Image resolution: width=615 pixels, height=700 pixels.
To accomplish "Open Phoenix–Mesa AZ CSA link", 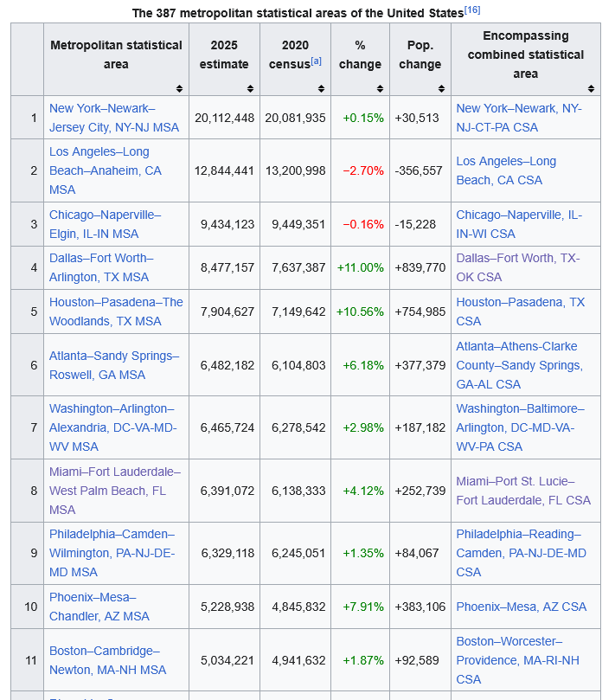I will coord(522,607).
